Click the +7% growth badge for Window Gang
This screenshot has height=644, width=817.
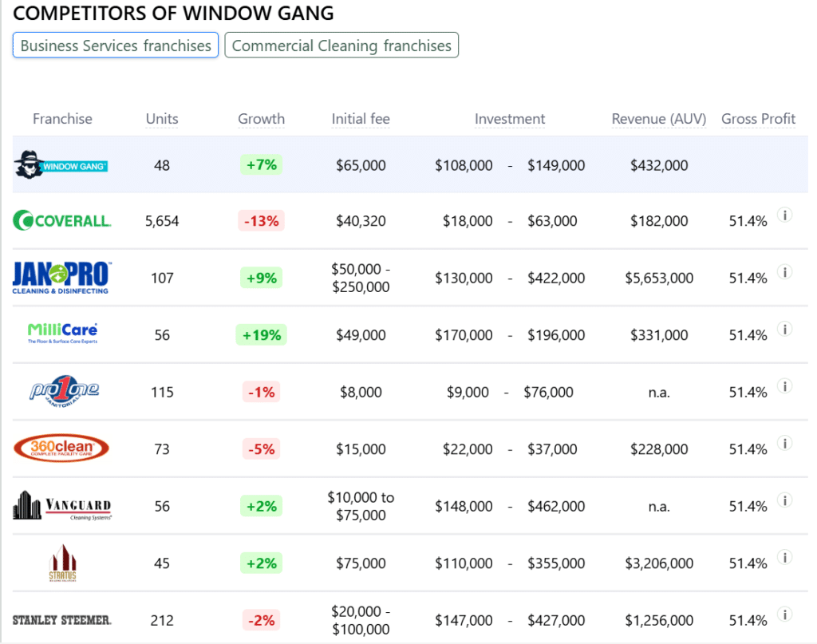261,165
